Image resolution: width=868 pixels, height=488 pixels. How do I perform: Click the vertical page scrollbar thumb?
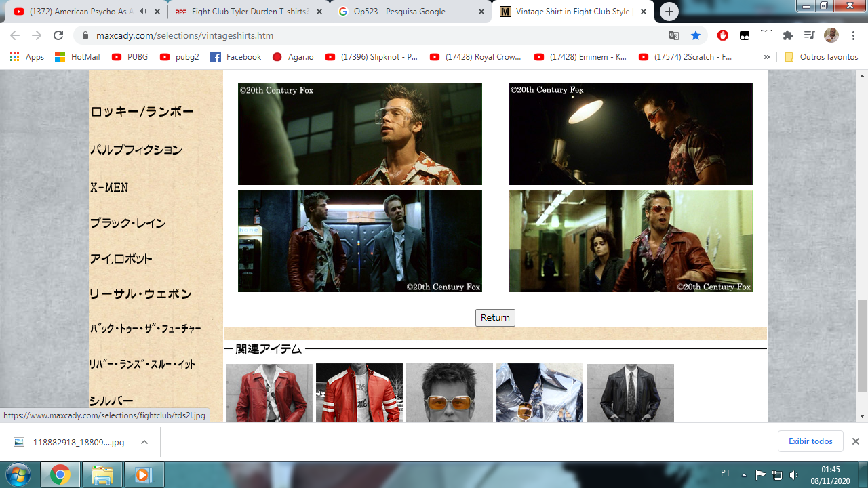tap(862, 347)
